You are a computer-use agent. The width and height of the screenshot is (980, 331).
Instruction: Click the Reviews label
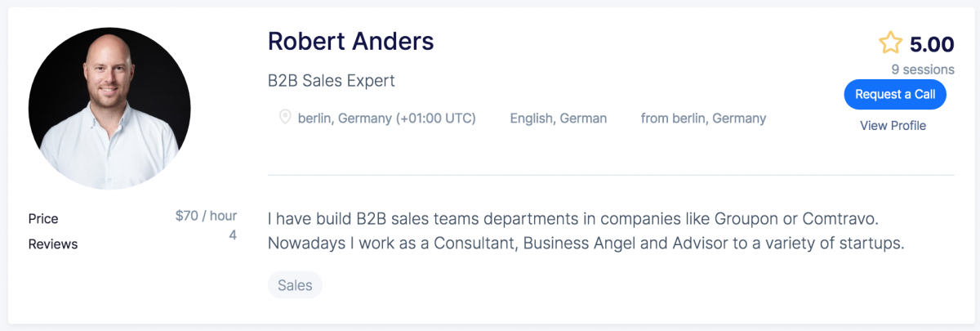click(x=53, y=244)
